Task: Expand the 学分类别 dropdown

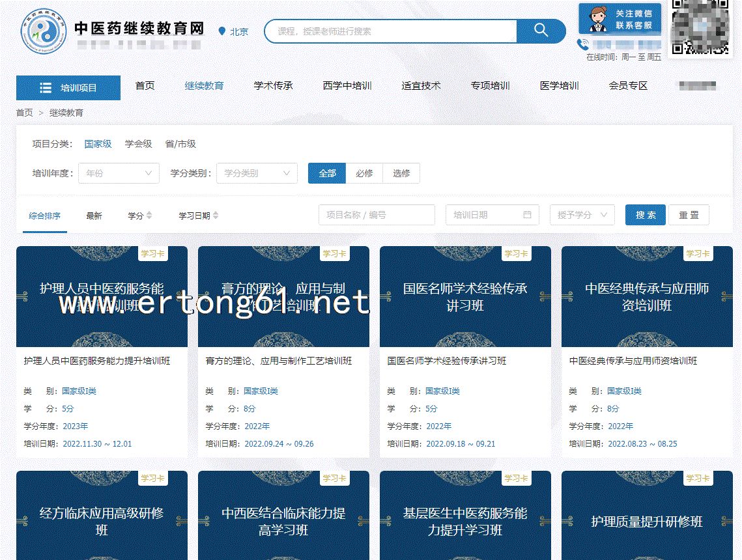Action: click(x=257, y=173)
